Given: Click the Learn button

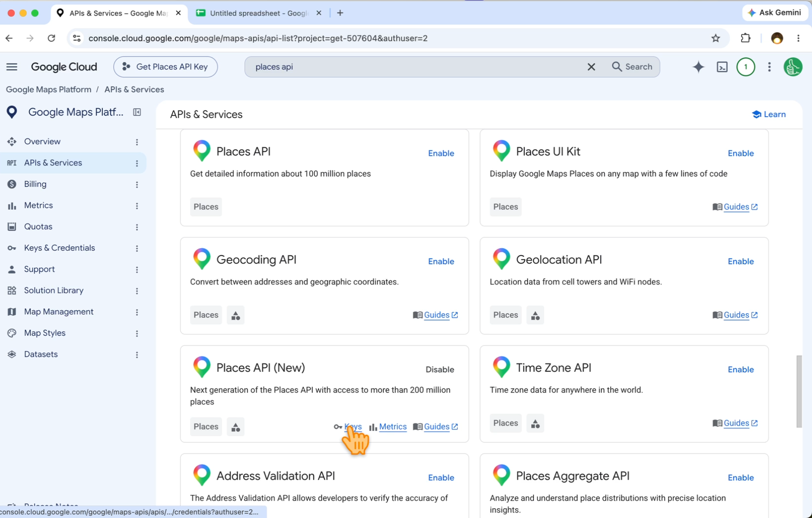Looking at the screenshot, I should pyautogui.click(x=769, y=114).
